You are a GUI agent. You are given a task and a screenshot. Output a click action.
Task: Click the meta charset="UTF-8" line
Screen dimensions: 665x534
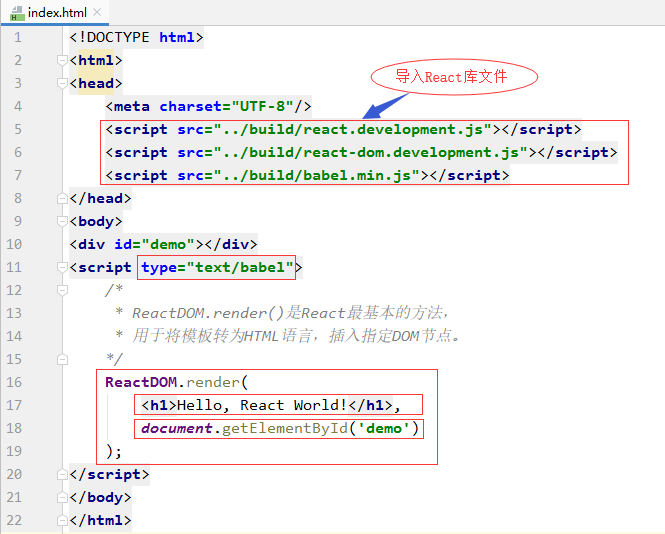208,106
